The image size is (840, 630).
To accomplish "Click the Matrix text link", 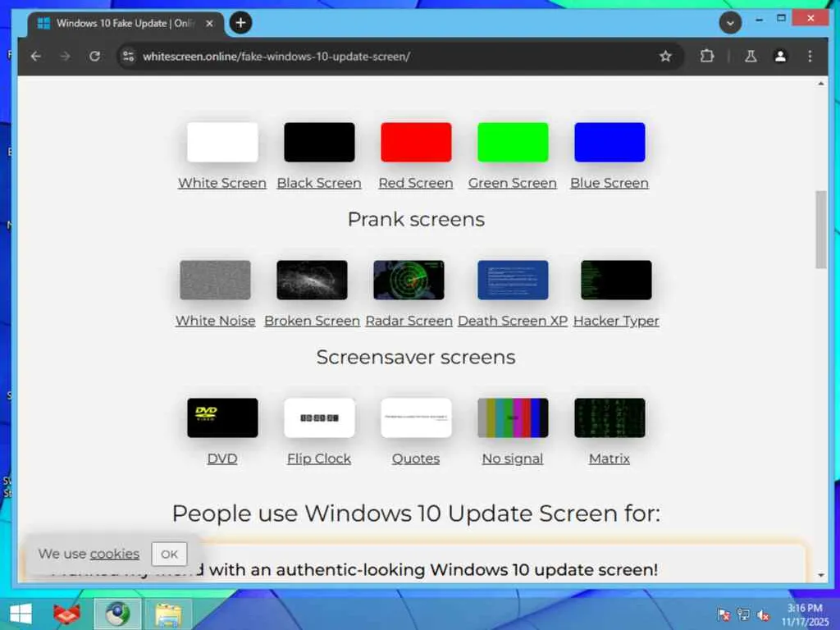I will [609, 459].
